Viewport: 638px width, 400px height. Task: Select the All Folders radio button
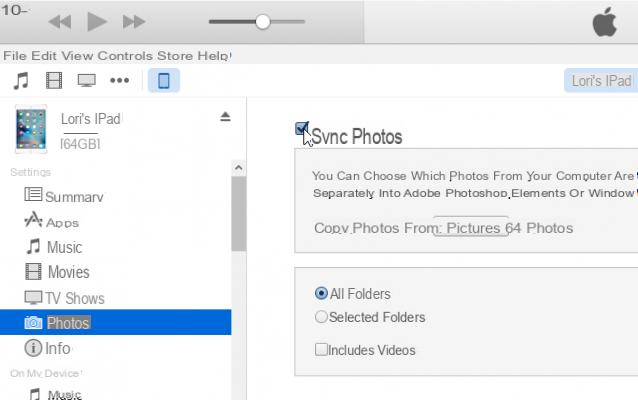pos(321,293)
